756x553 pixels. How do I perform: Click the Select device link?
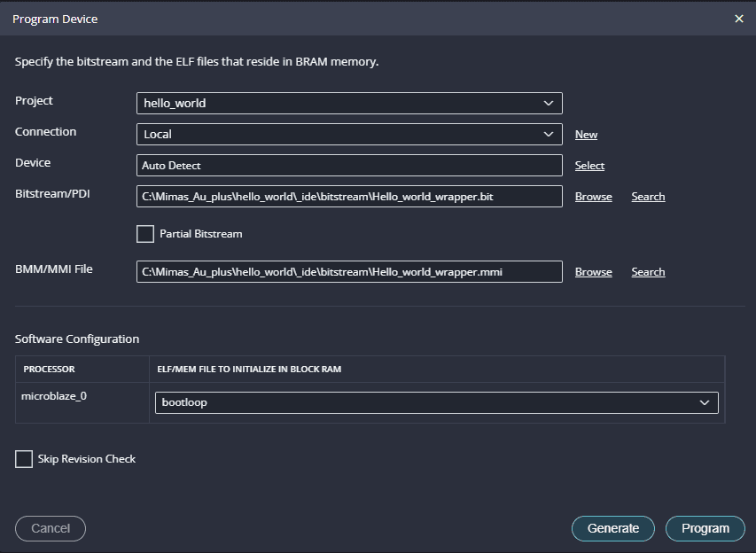pos(589,166)
